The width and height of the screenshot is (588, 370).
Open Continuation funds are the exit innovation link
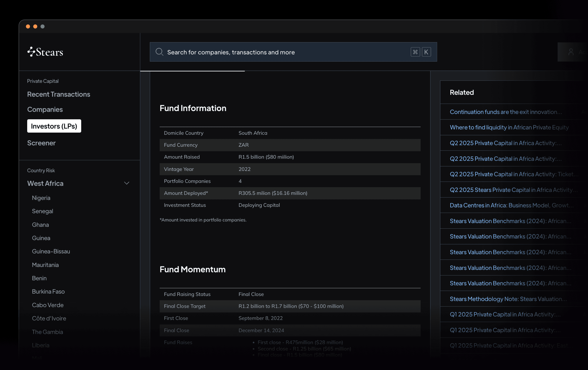pyautogui.click(x=506, y=112)
